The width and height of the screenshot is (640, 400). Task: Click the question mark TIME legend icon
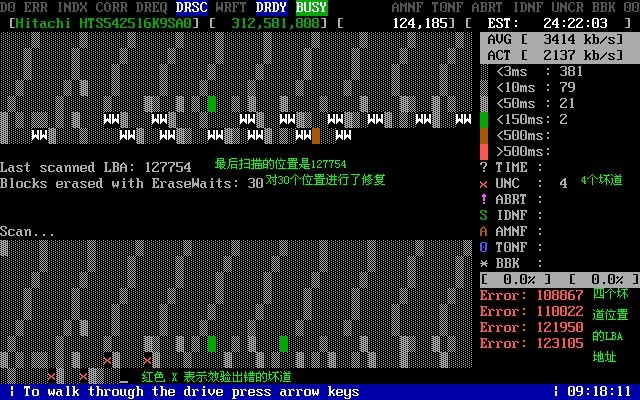[x=484, y=167]
